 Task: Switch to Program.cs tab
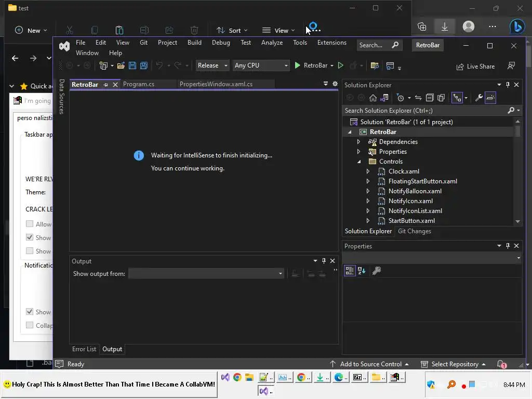[x=138, y=84]
